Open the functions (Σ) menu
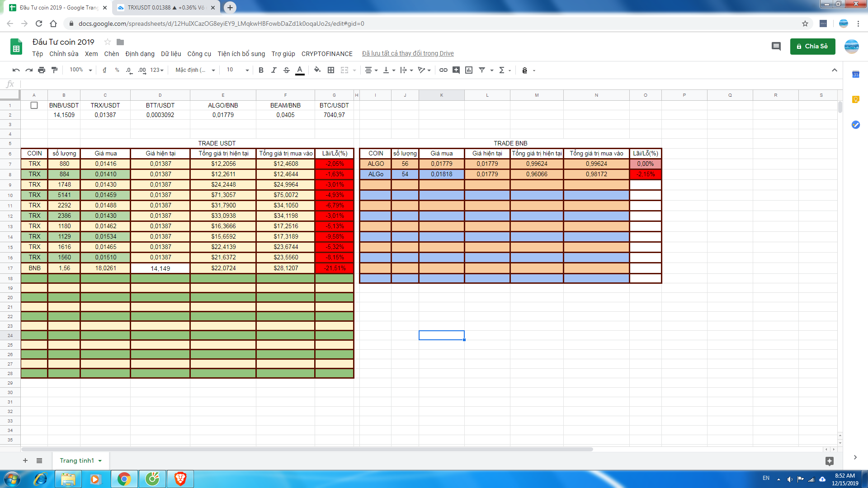Image resolution: width=868 pixels, height=488 pixels. coord(504,70)
